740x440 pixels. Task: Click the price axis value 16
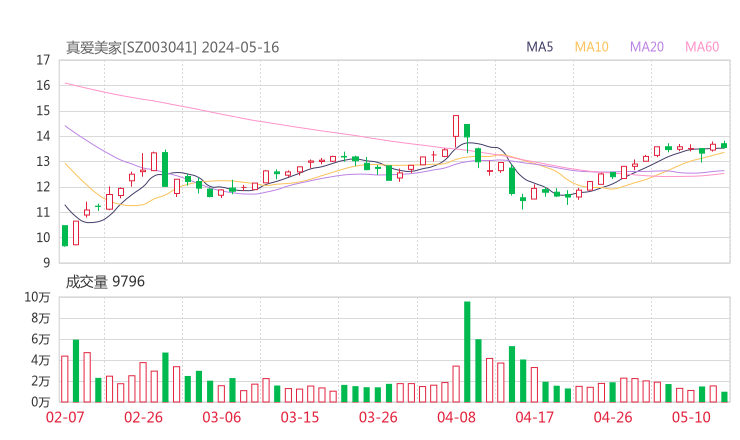tap(43, 85)
